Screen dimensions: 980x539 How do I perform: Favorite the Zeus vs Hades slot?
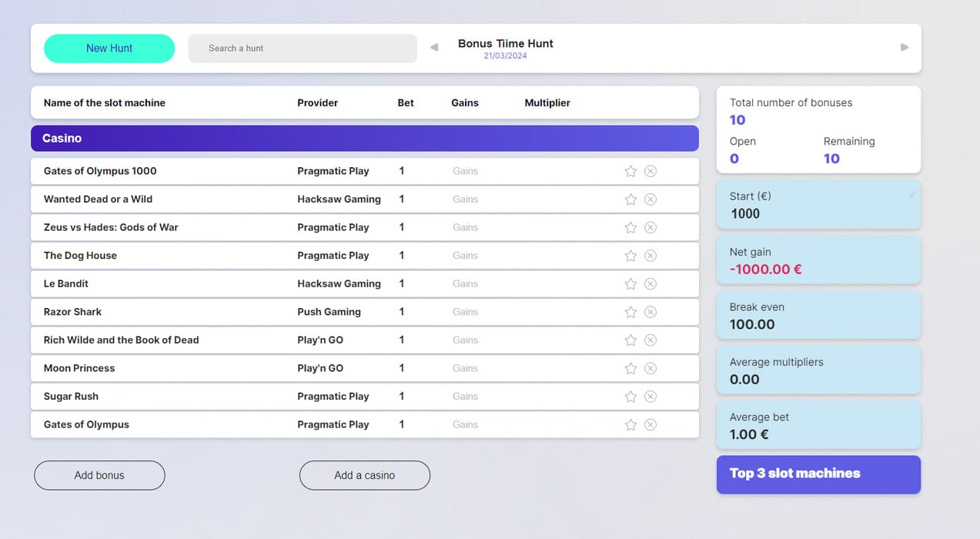pos(630,227)
